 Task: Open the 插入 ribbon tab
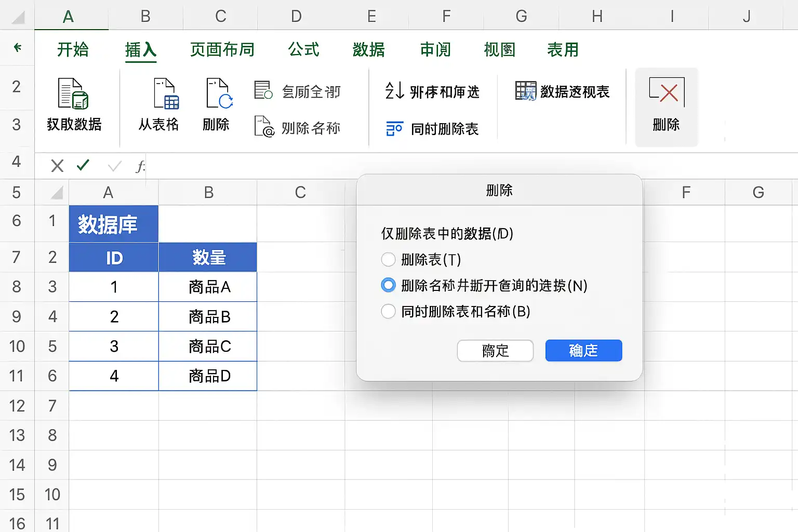pyautogui.click(x=141, y=50)
